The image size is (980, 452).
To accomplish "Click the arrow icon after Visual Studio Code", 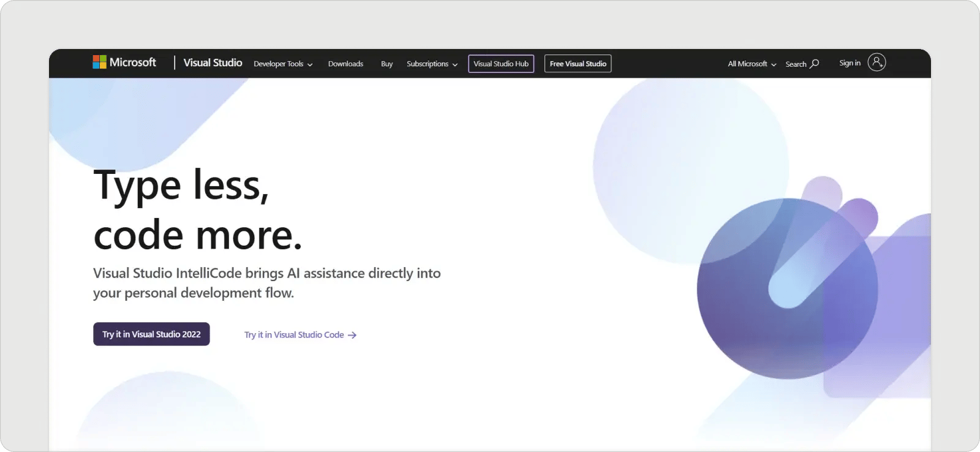I will click(352, 335).
